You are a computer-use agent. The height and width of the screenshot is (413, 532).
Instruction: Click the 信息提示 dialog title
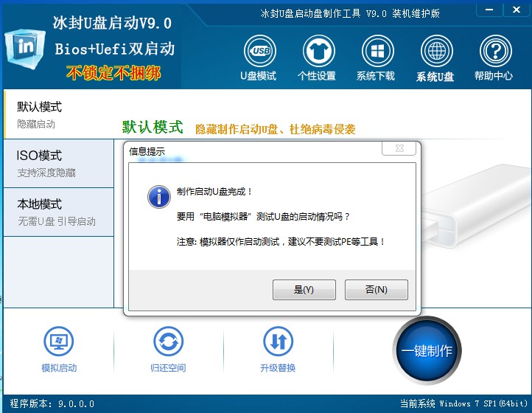point(147,151)
